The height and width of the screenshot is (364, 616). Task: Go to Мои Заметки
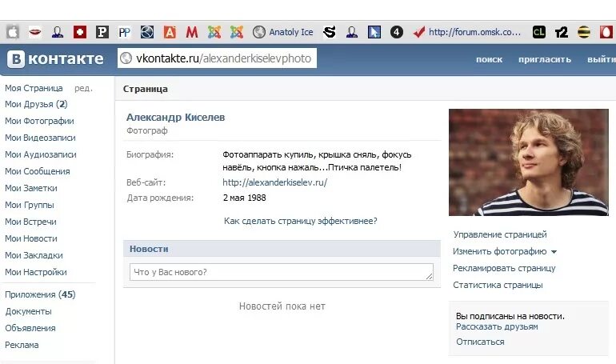pos(31,188)
